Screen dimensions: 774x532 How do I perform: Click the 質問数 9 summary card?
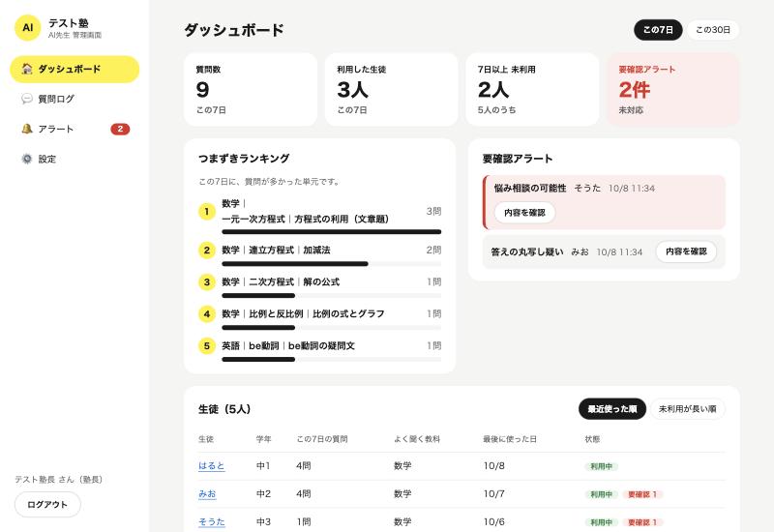[x=251, y=89]
